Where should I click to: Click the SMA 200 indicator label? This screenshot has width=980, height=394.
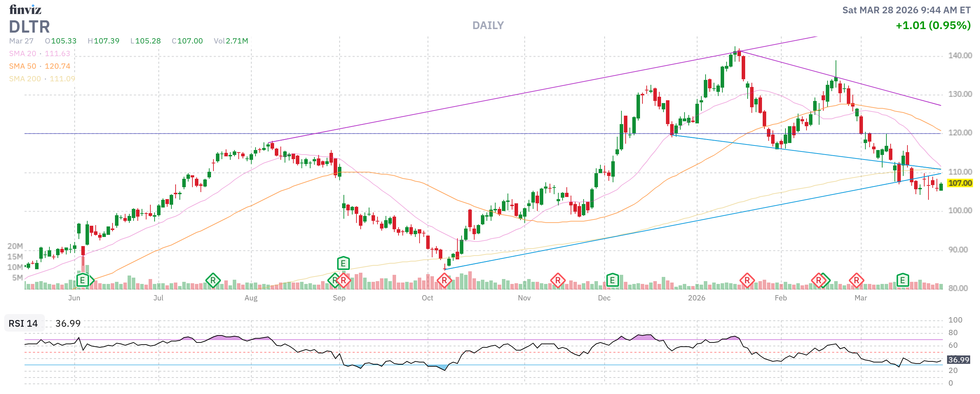tap(25, 79)
